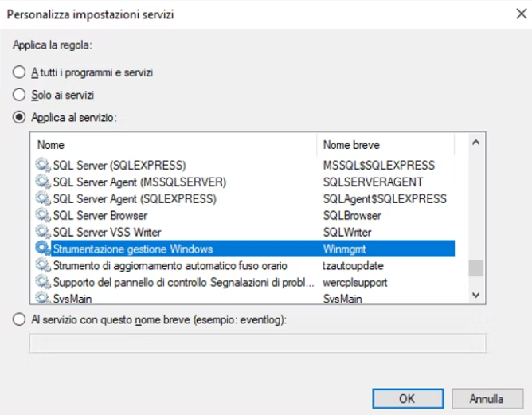Select 'Applica al servizio' radio option
Image resolution: width=532 pixels, height=415 pixels.
pos(19,117)
